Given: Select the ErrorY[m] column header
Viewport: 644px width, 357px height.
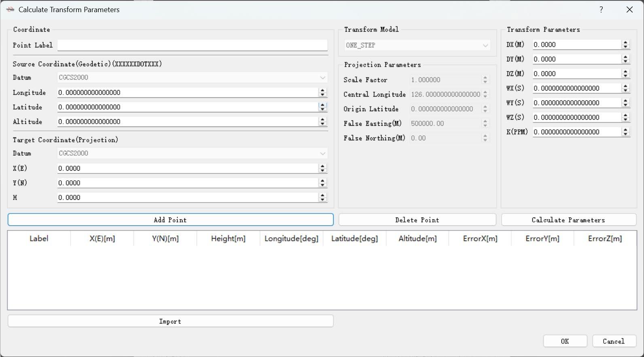Looking at the screenshot, I should click(x=543, y=239).
